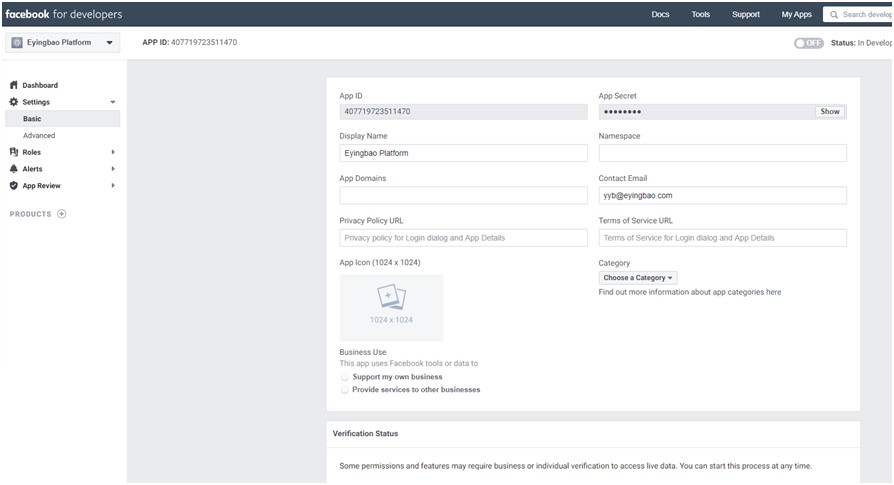Open the Tools menu in header

(x=700, y=15)
